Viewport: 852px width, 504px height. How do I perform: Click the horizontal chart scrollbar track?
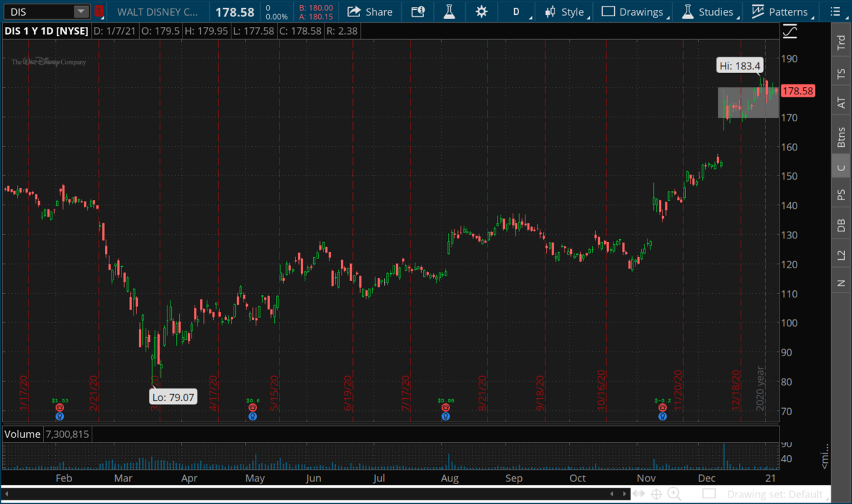point(309,493)
